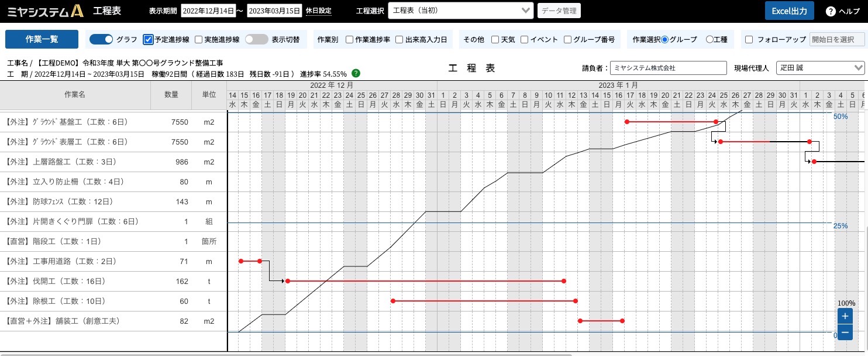Open the 休日設定 link
This screenshot has height=356, width=868.
[318, 11]
